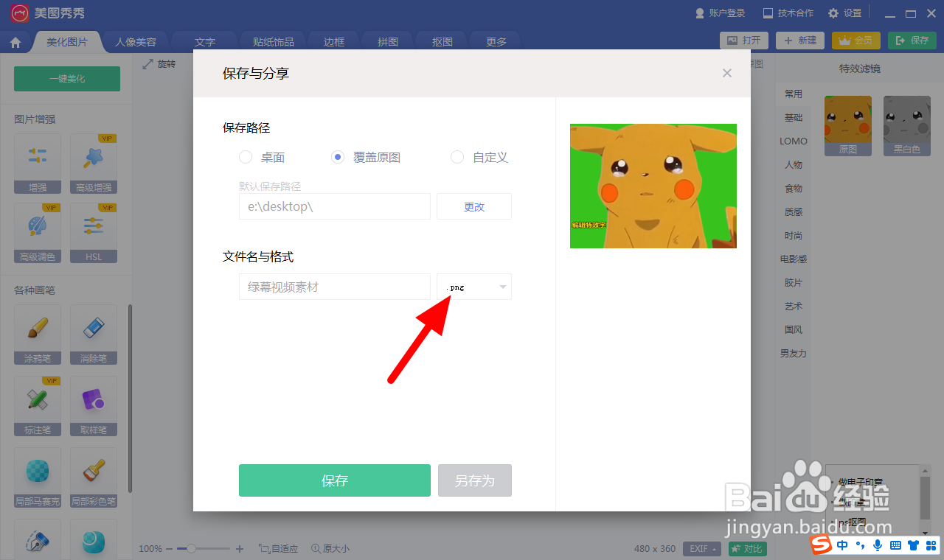Image resolution: width=944 pixels, height=560 pixels.
Task: Switch to the 人像美容 tab
Action: (135, 42)
